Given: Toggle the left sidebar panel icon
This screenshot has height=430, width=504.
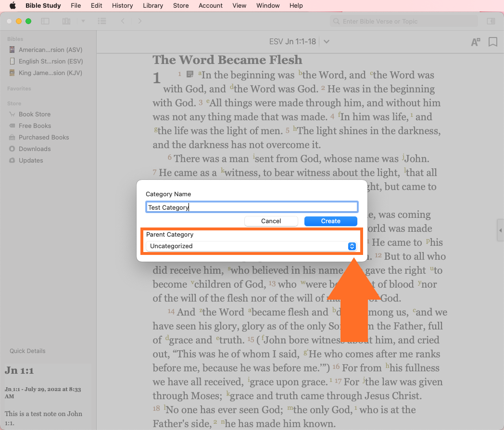Looking at the screenshot, I should (45, 21).
